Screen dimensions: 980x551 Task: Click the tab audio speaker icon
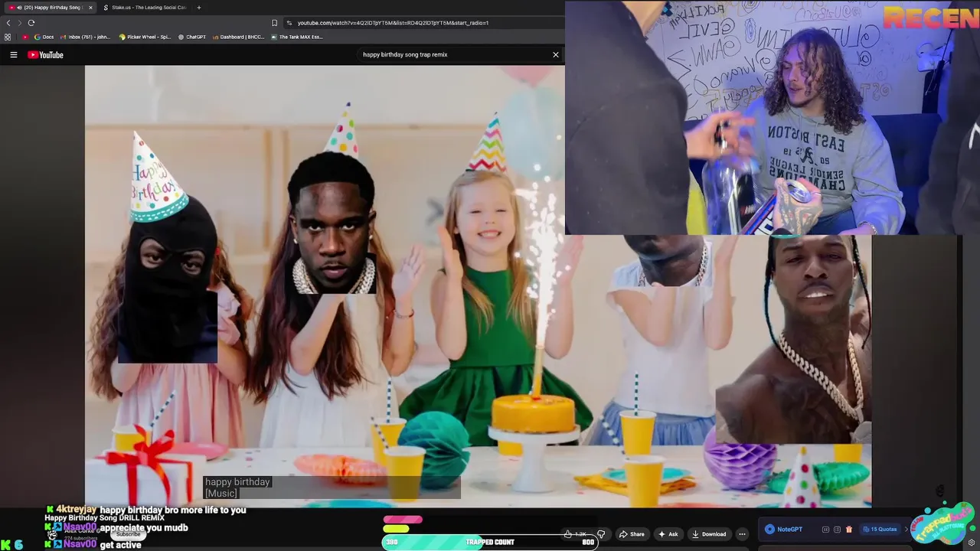19,8
